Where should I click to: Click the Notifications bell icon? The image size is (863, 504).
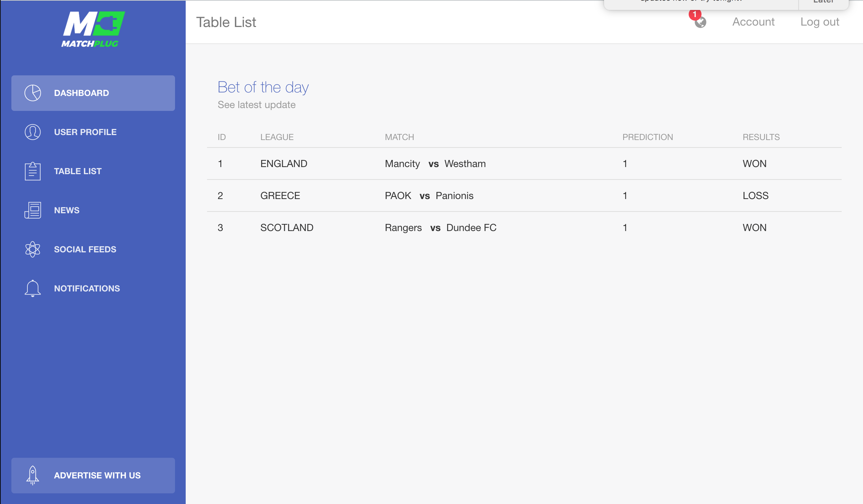pyautogui.click(x=33, y=289)
